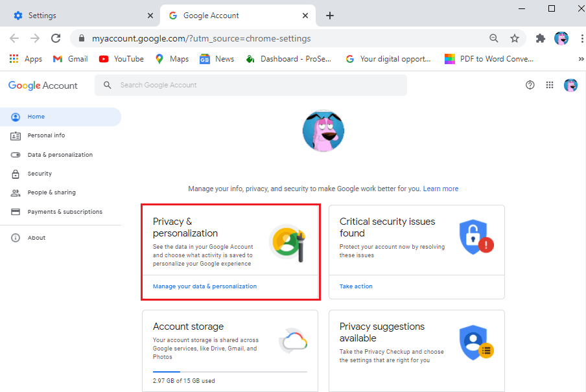Open the Chrome extensions puzzle icon
Image resolution: width=586 pixels, height=392 pixels.
click(x=540, y=38)
